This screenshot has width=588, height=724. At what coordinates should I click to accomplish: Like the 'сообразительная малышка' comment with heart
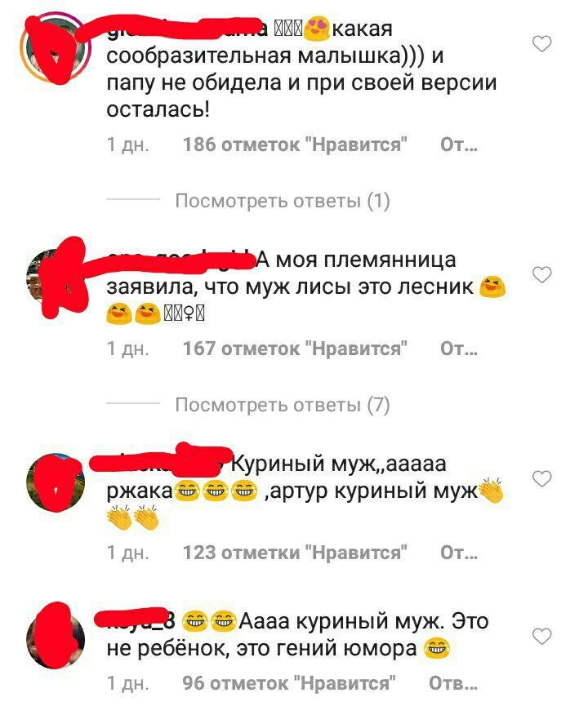[541, 44]
